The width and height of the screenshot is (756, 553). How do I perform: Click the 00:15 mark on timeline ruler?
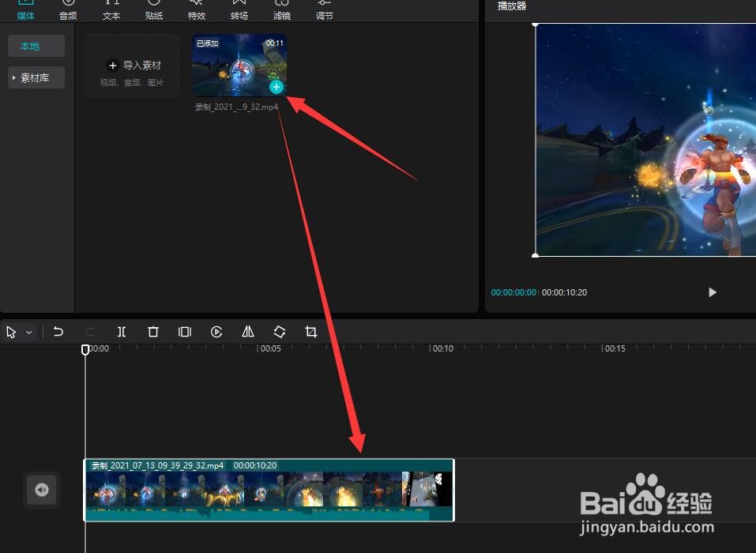[614, 348]
